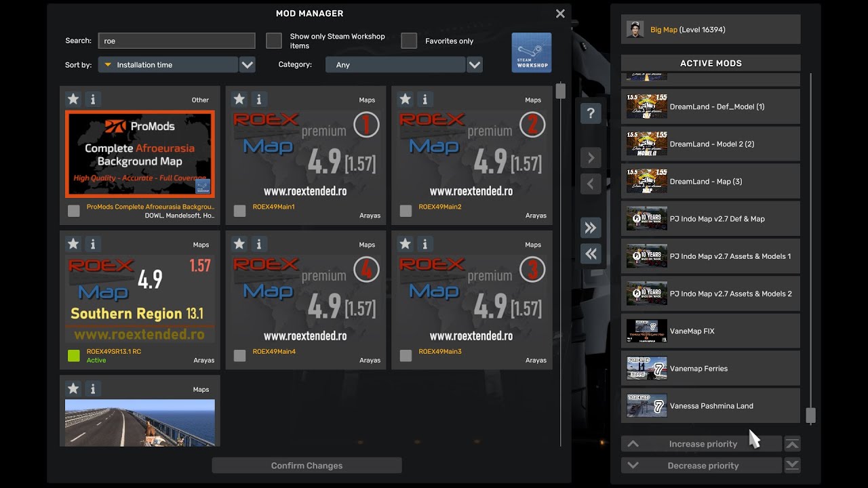Star the ROEX49Main2 mod

[406, 100]
